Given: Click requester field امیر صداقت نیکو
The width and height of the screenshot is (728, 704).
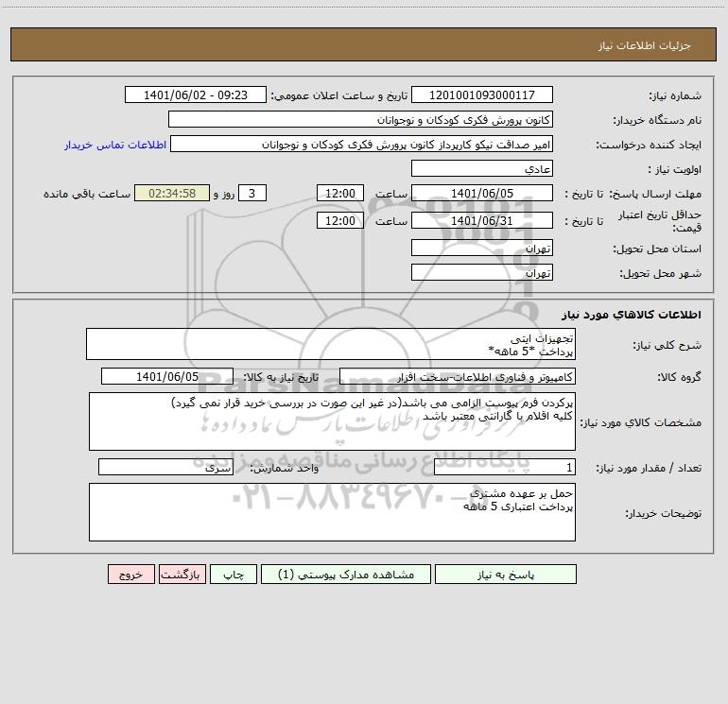Looking at the screenshot, I should pyautogui.click(x=361, y=144).
